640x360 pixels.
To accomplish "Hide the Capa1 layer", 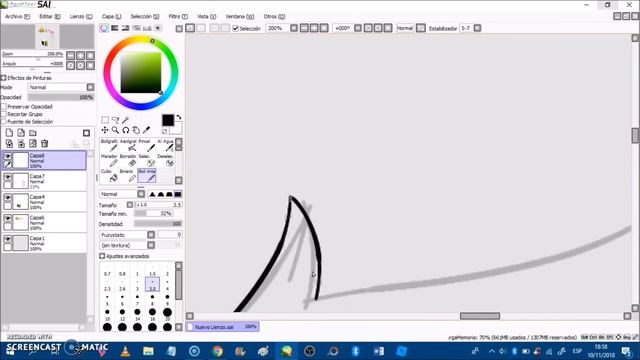I will (7, 239).
